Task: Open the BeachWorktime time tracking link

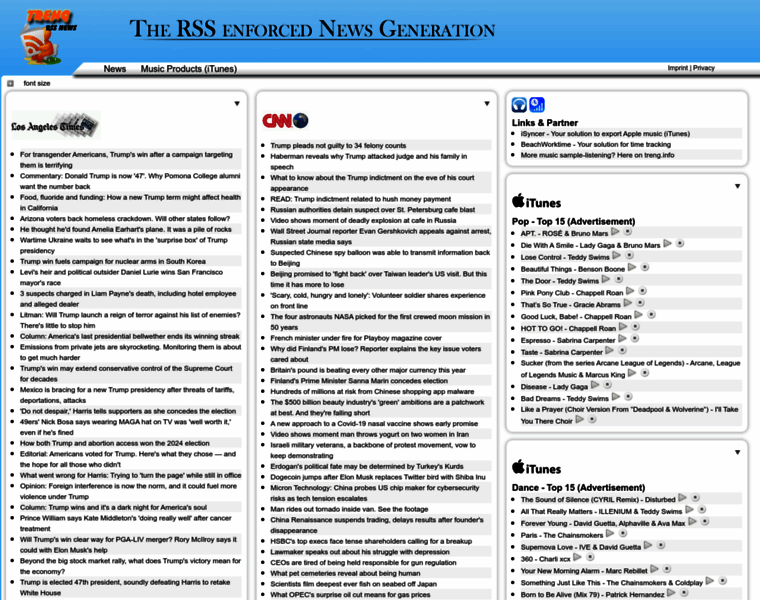Action: pyautogui.click(x=596, y=144)
